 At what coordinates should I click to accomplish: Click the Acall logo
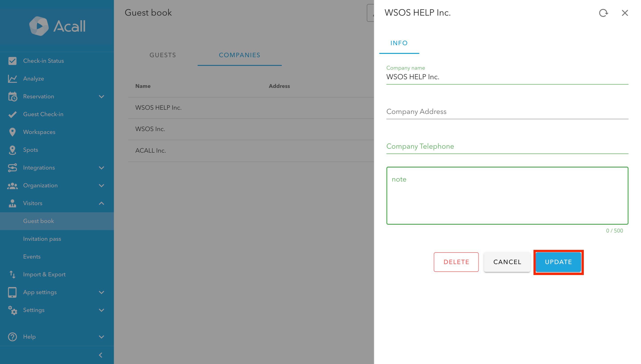[57, 26]
